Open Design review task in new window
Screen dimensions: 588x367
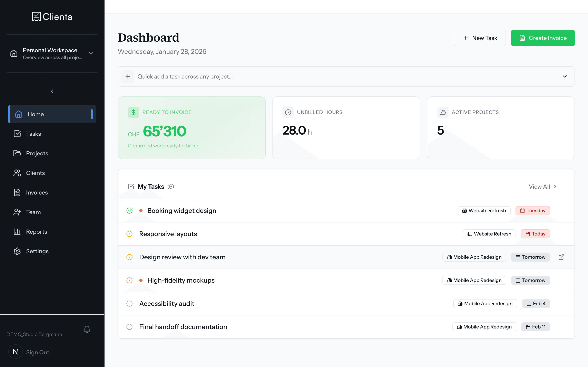(561, 257)
